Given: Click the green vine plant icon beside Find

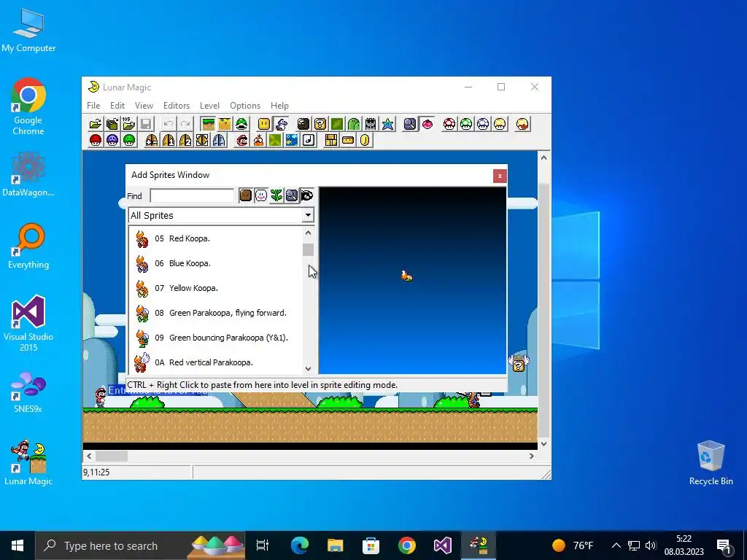Looking at the screenshot, I should tap(276, 195).
